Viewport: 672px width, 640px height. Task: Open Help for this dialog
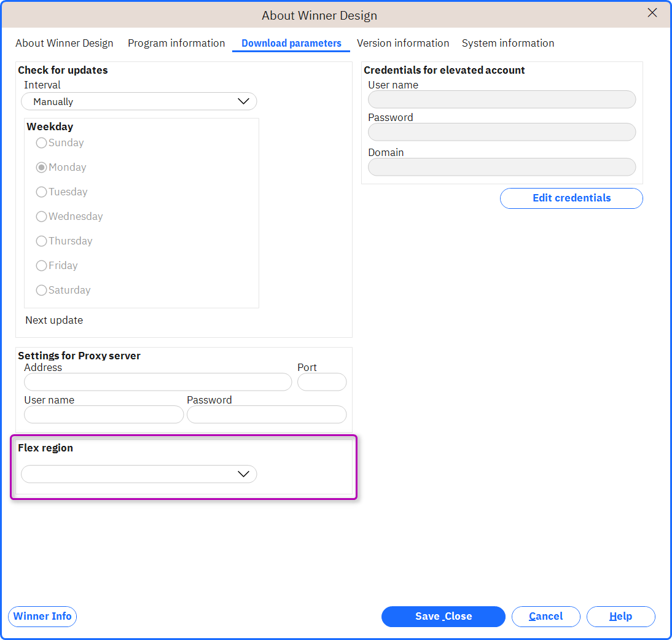point(620,617)
